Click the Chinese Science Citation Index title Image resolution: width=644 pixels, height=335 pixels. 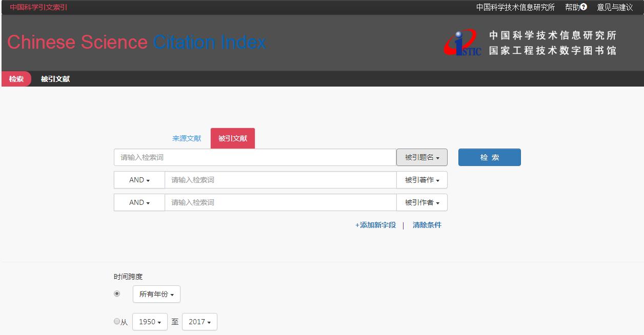click(136, 42)
